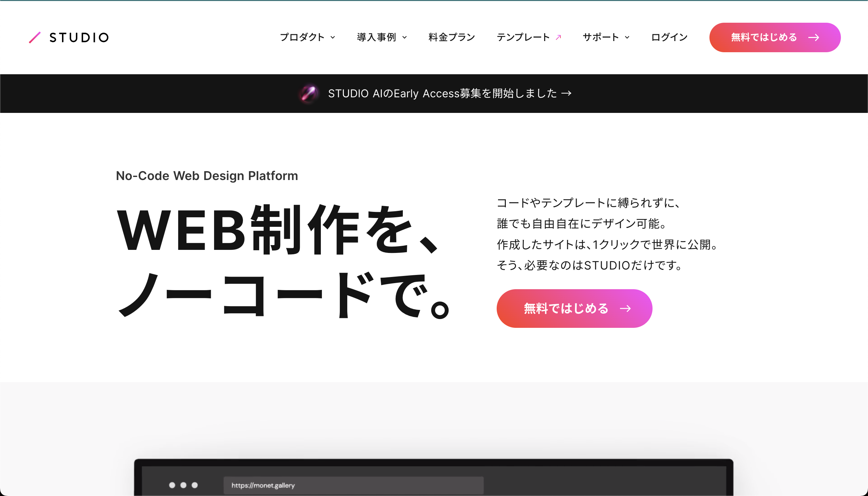Click the arrow icon in header 無料ではじめる button
The image size is (868, 496).
coord(813,38)
